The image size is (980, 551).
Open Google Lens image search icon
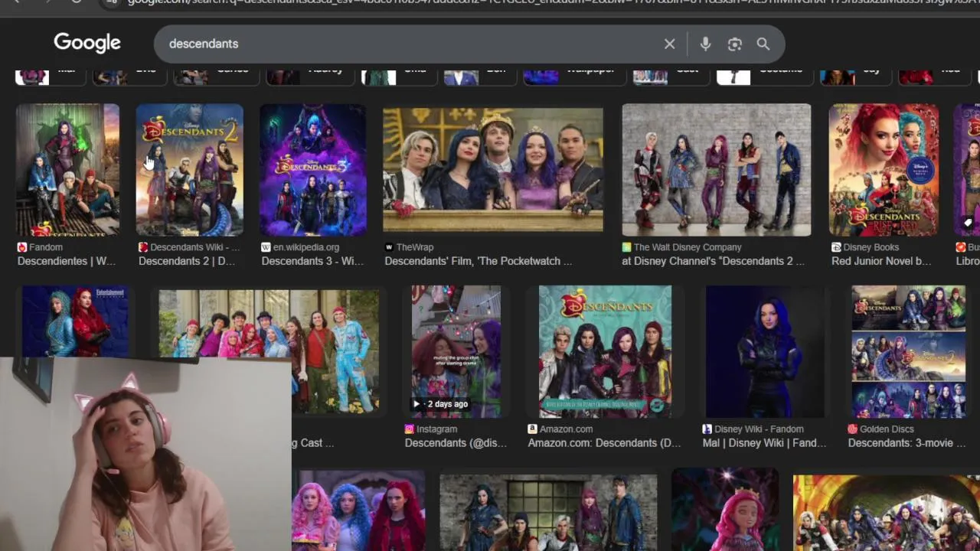point(735,44)
